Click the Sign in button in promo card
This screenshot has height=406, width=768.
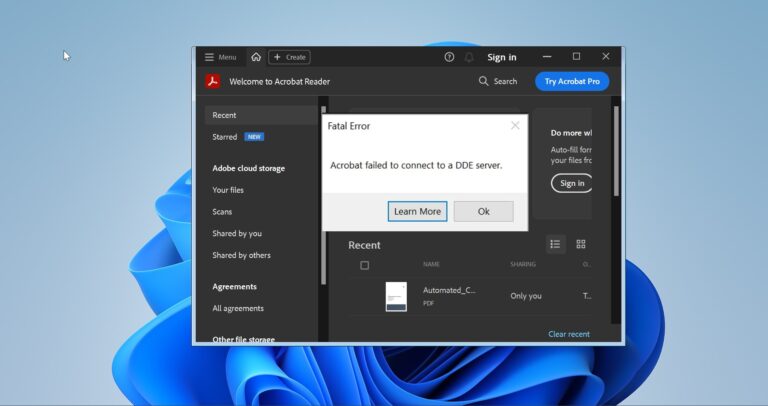[x=572, y=183]
